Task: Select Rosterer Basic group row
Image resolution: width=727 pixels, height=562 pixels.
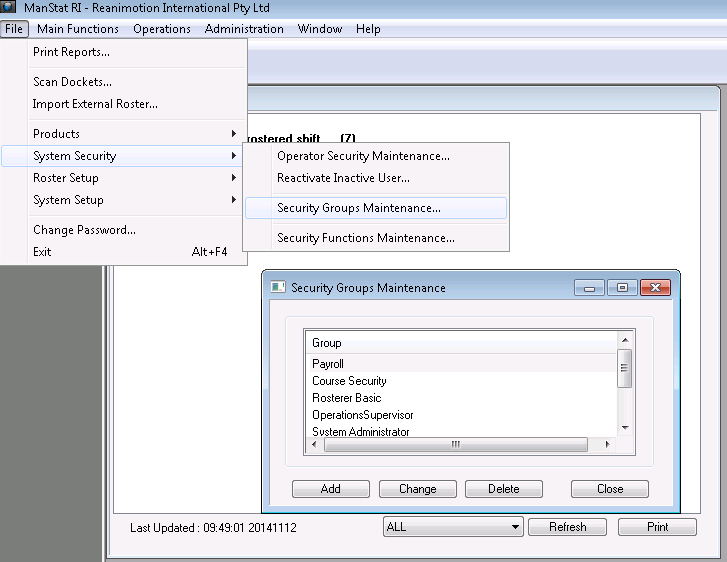Action: click(346, 398)
